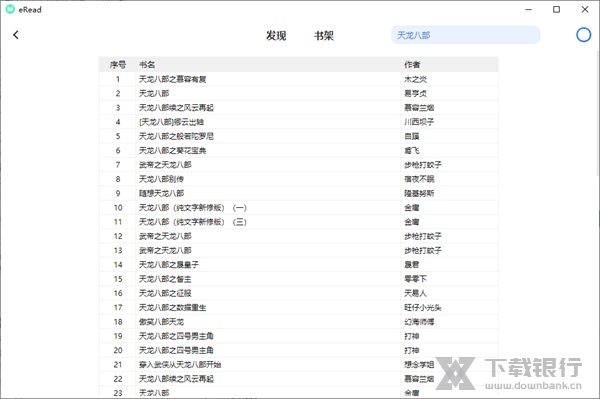
Task: Click serial number 14 cell
Action: click(118, 265)
